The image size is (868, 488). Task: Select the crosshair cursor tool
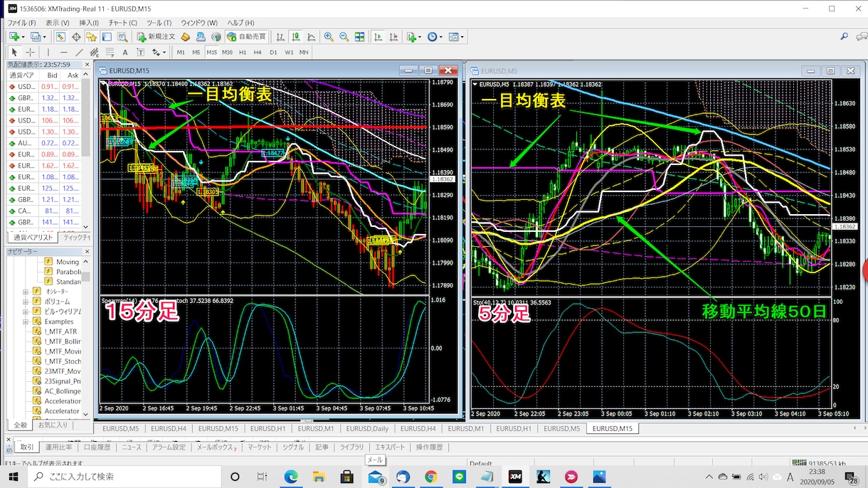[x=30, y=53]
